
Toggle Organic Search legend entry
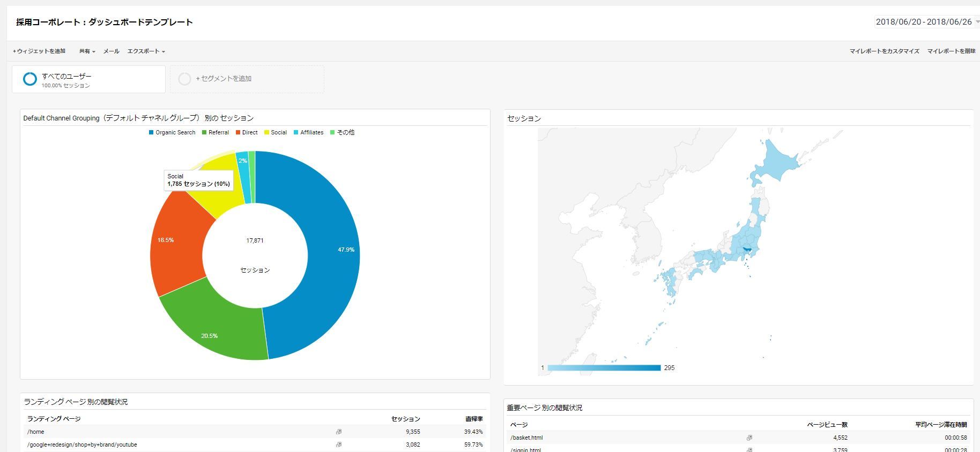coord(172,132)
